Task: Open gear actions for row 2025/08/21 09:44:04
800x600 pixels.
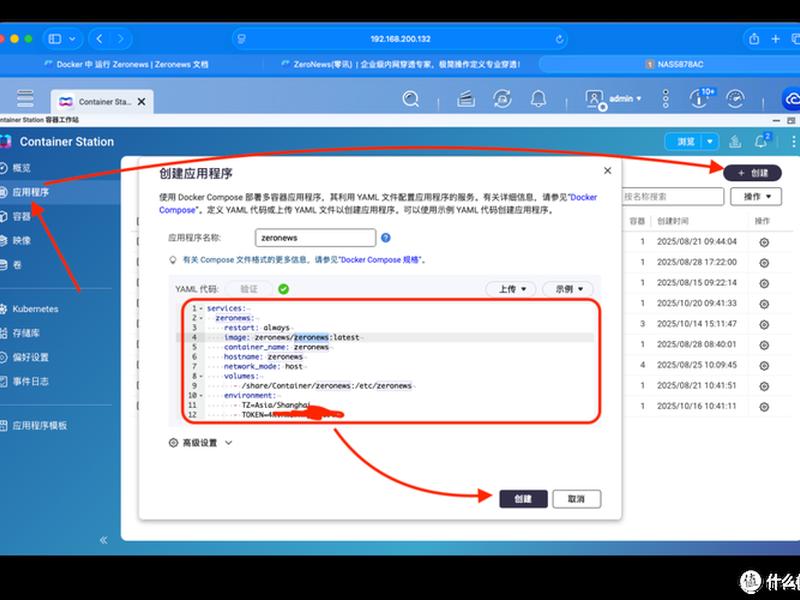Action: click(764, 242)
